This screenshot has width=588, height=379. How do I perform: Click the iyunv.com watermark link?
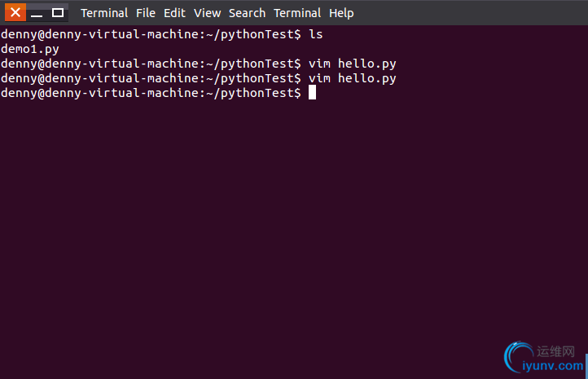click(x=553, y=365)
